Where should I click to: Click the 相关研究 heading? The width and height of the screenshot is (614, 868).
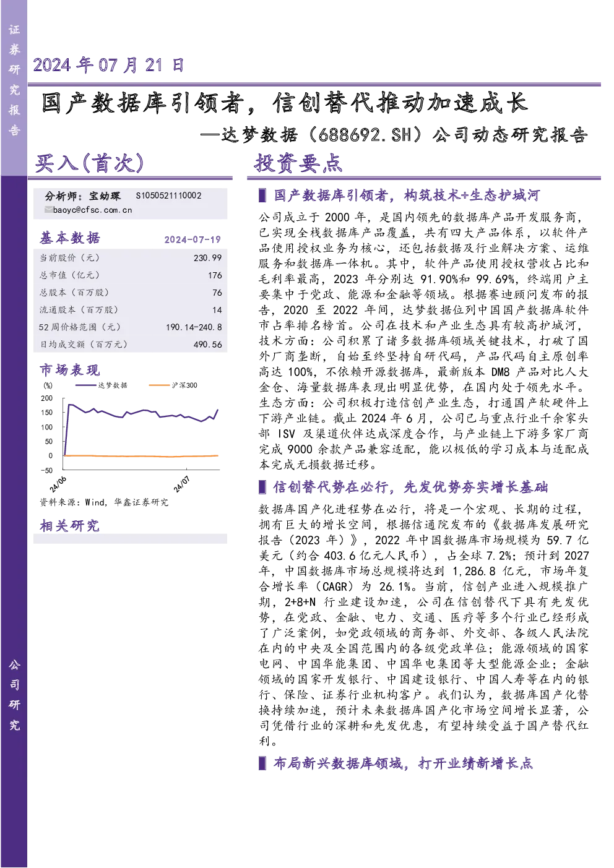coord(70,526)
